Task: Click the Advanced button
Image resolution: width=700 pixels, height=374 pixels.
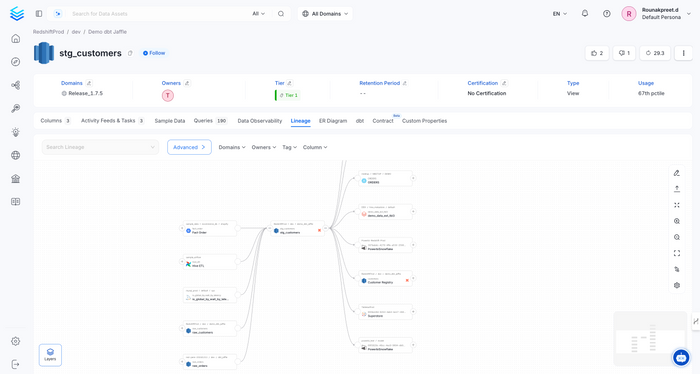Action: click(189, 147)
